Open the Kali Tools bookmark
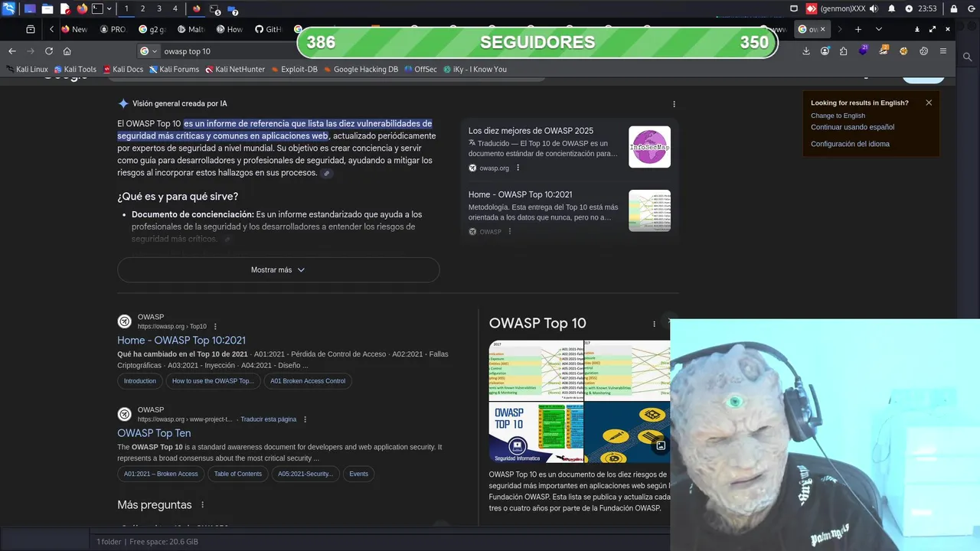980x551 pixels. click(x=75, y=69)
